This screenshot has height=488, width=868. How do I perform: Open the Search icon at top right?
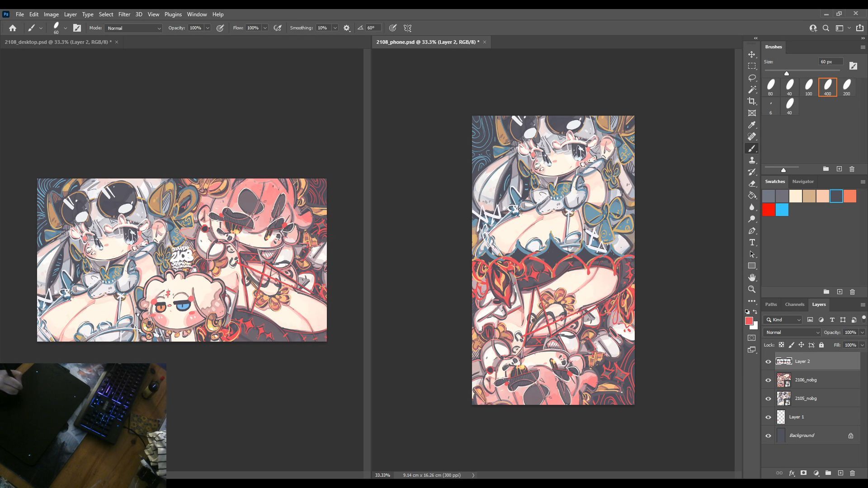tap(826, 28)
